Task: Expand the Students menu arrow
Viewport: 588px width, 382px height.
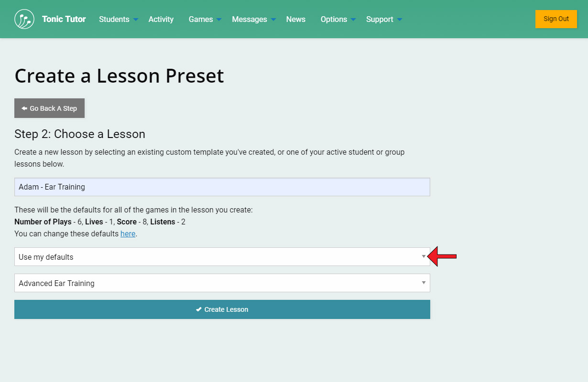Action: coord(136,20)
